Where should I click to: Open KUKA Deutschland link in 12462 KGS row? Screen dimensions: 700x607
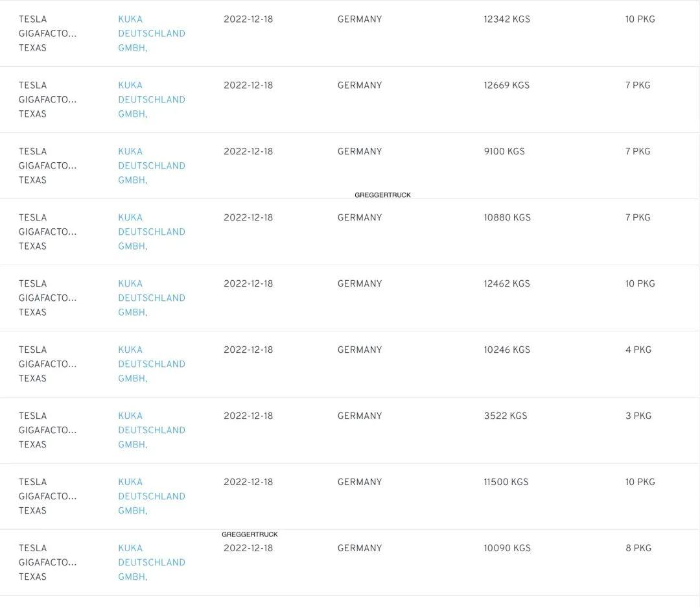pyautogui.click(x=151, y=298)
